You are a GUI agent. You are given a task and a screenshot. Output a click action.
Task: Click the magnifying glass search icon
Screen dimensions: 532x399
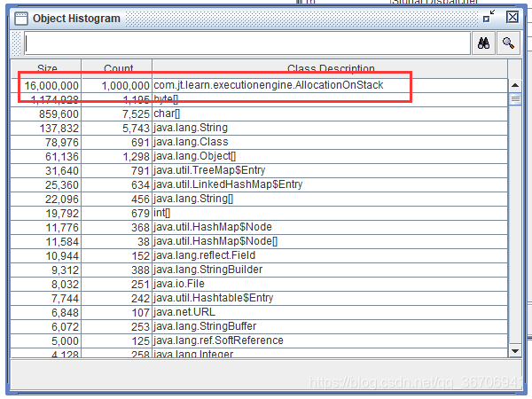[508, 43]
